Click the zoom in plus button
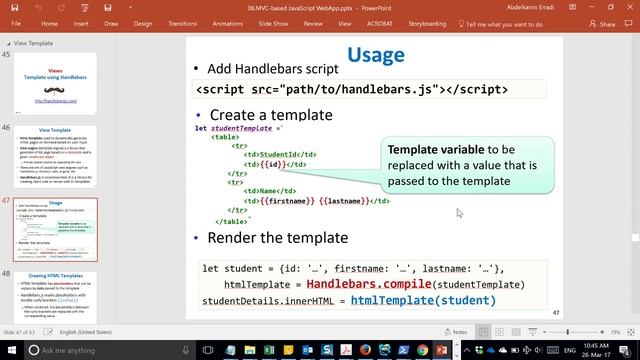This screenshot has width=640, height=360. click(602, 332)
